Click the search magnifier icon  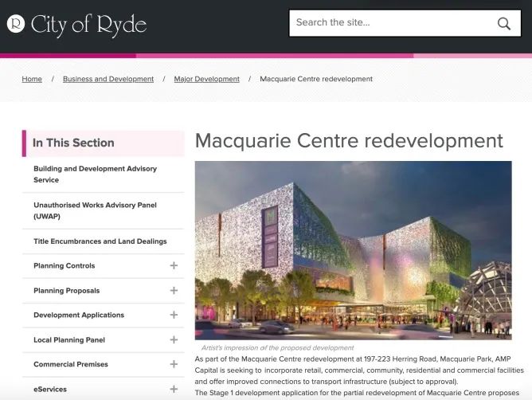tap(504, 23)
